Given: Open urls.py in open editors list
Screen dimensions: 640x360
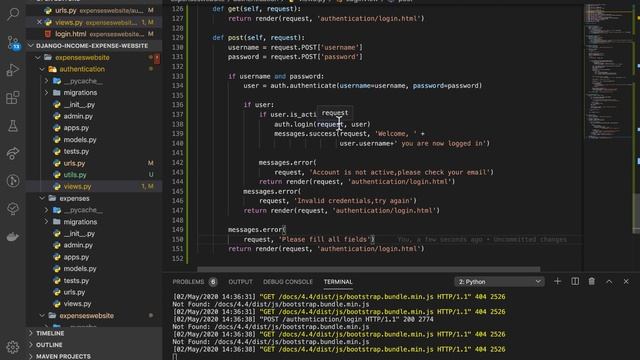Looking at the screenshot, I should (x=94, y=10).
